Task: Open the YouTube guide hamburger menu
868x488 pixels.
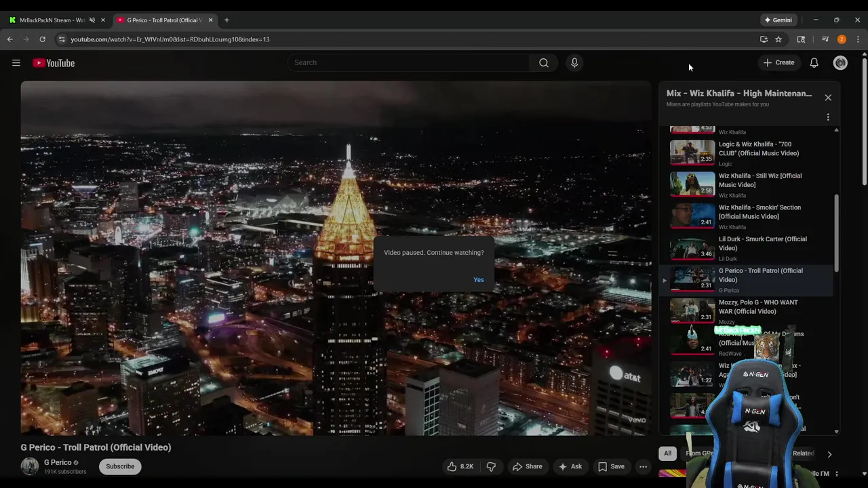Action: 16,63
